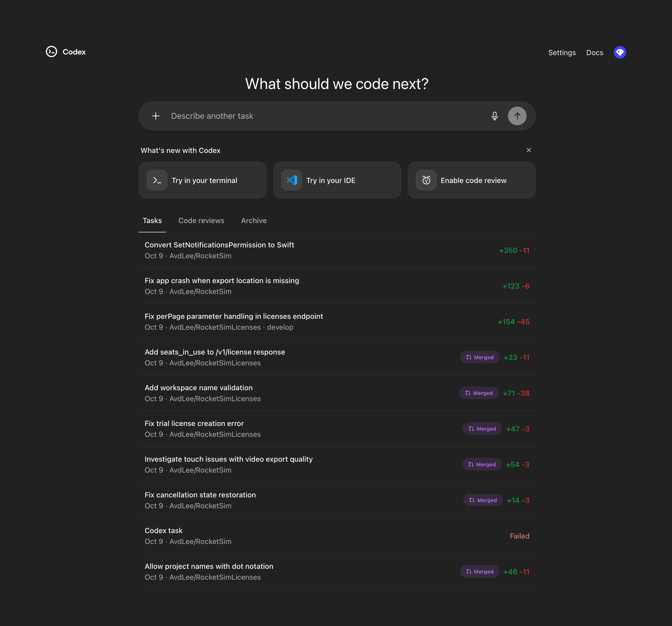672x626 pixels.
Task: Open the Archive tab
Action: 254,220
